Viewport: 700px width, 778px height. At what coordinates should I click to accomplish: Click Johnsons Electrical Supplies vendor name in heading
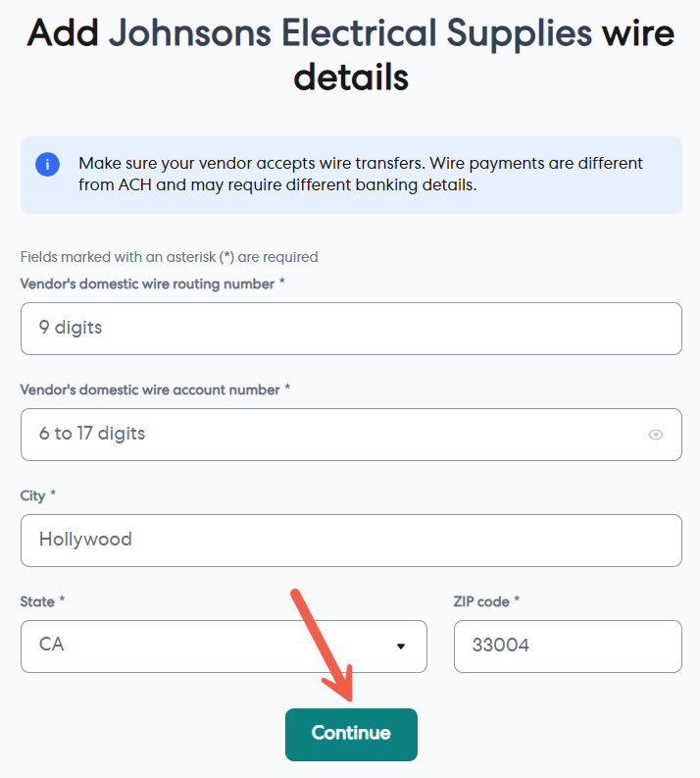pyautogui.click(x=350, y=34)
